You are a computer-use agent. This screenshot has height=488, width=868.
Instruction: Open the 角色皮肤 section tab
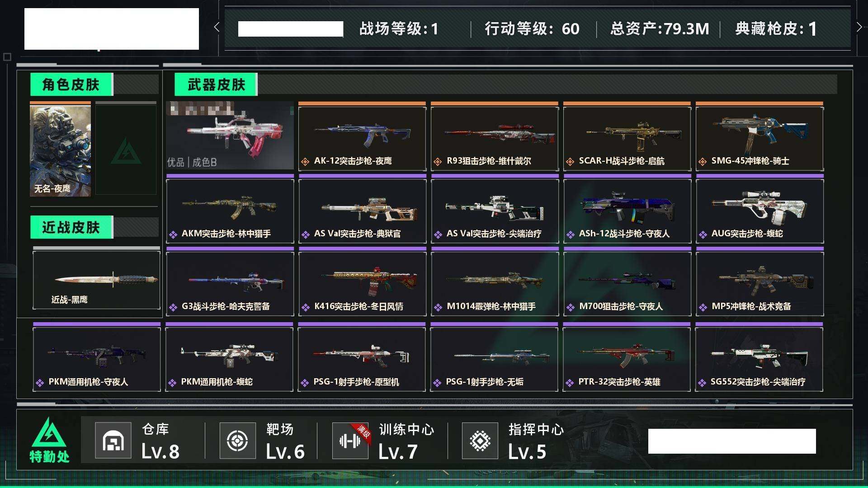(x=71, y=84)
